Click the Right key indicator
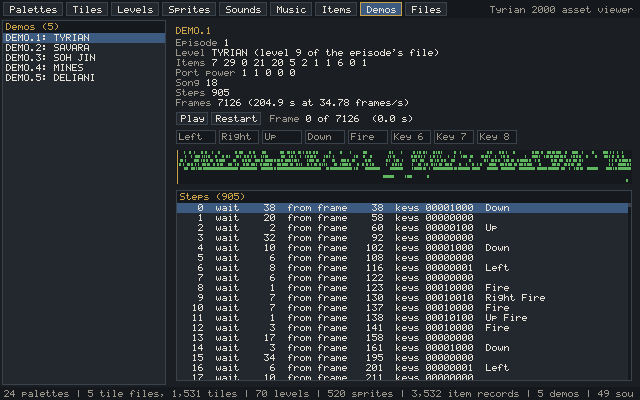Image resolution: width=640 pixels, height=400 pixels. click(239, 137)
